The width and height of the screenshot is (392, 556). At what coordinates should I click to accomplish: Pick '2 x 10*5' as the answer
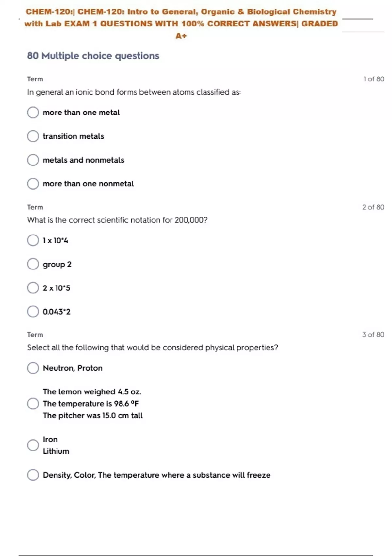coord(33,288)
